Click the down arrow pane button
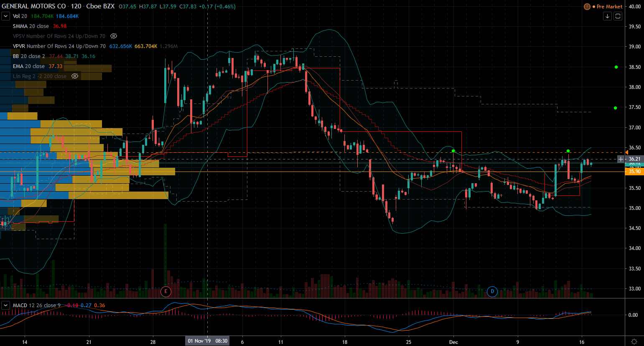 (607, 16)
